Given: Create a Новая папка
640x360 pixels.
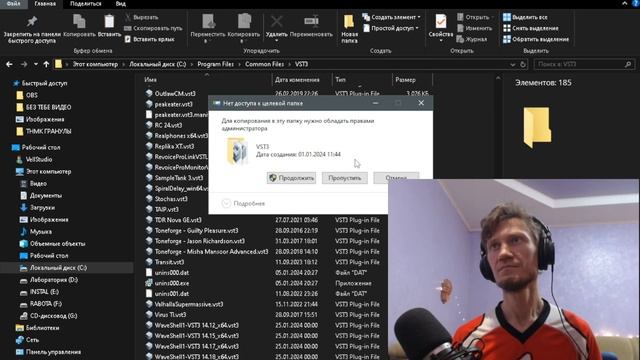Looking at the screenshot, I should pos(349,29).
